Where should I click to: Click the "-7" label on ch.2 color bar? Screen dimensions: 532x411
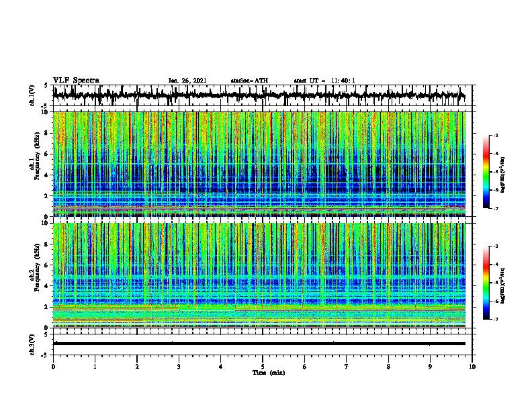click(496, 320)
